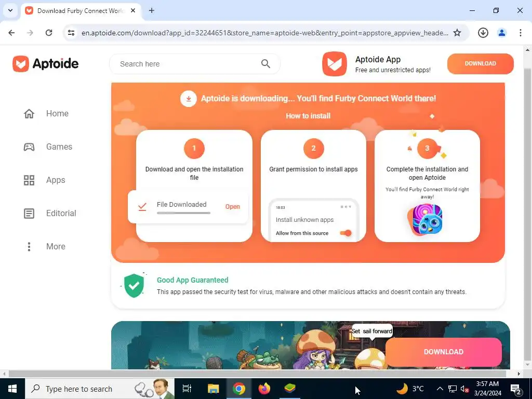Close the Furby Connect World tab
This screenshot has width=532, height=399.
pos(133,10)
